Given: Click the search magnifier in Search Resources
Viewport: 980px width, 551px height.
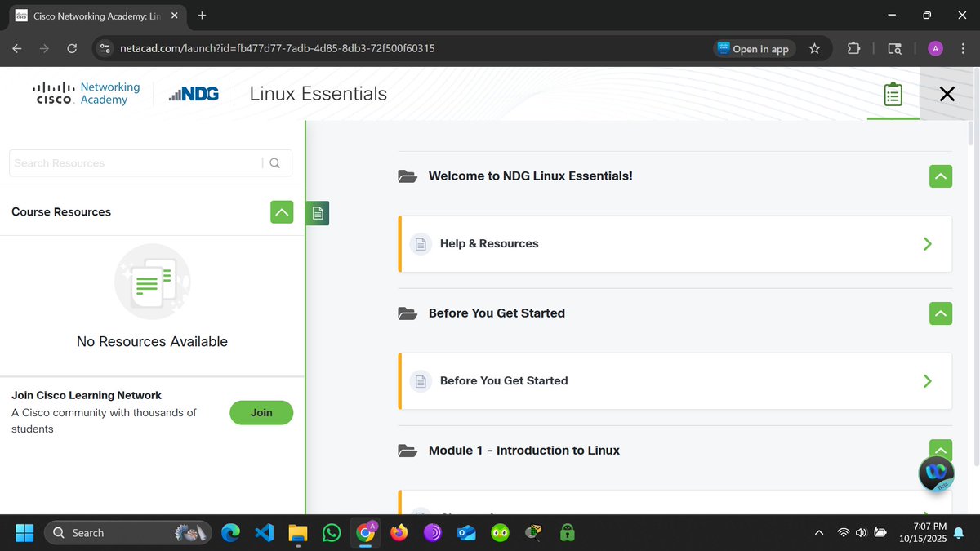Looking at the screenshot, I should coord(274,163).
